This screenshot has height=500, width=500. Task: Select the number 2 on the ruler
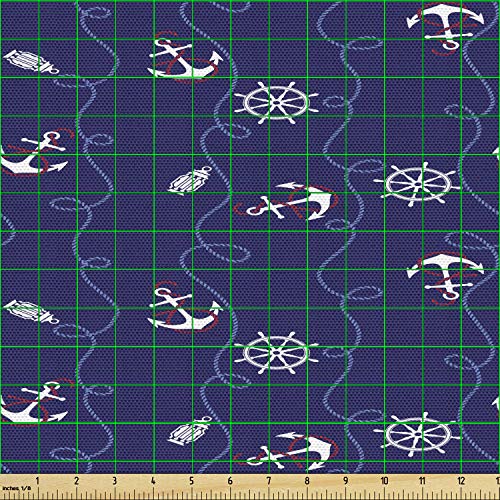point(76,481)
